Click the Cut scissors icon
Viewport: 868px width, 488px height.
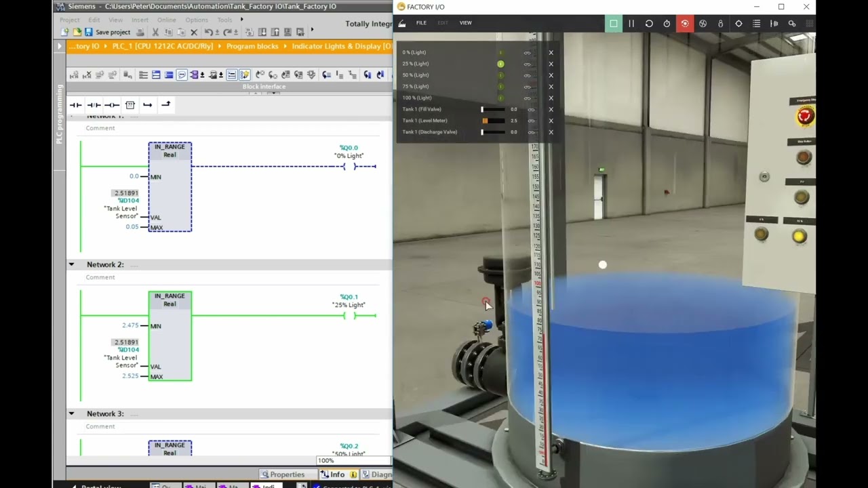[x=155, y=32]
